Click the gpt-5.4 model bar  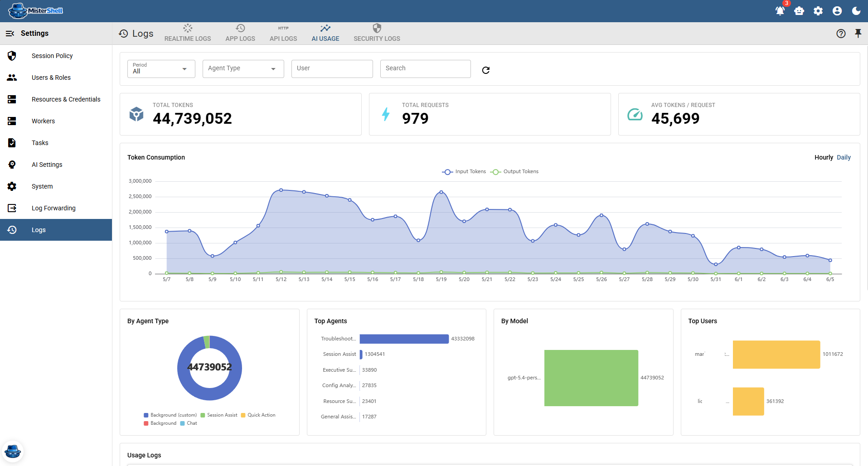591,378
